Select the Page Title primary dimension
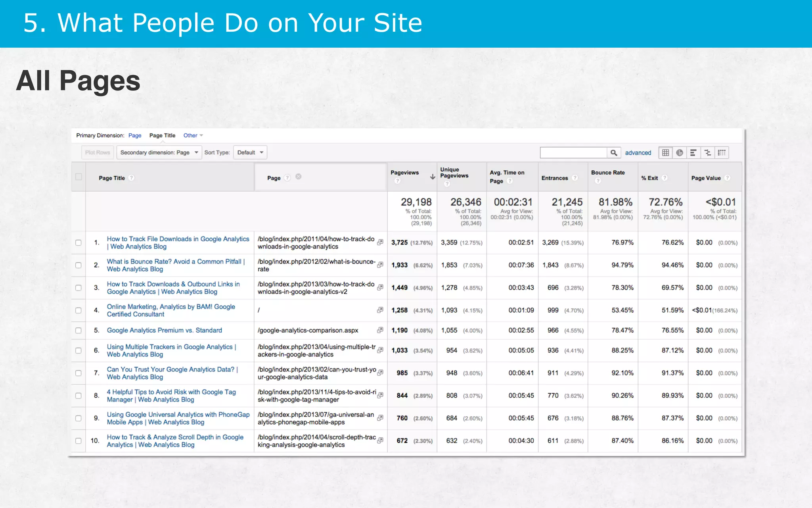Screen dimensions: 812x508 162,135
